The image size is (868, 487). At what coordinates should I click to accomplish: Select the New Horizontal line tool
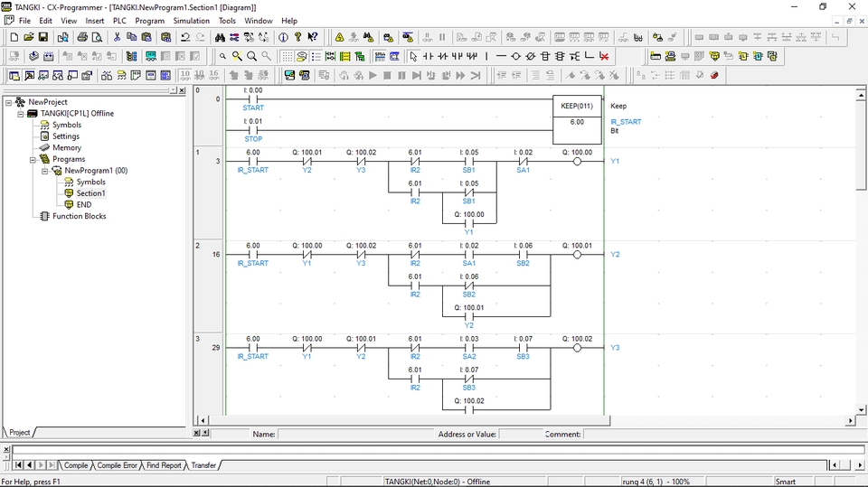(x=501, y=56)
